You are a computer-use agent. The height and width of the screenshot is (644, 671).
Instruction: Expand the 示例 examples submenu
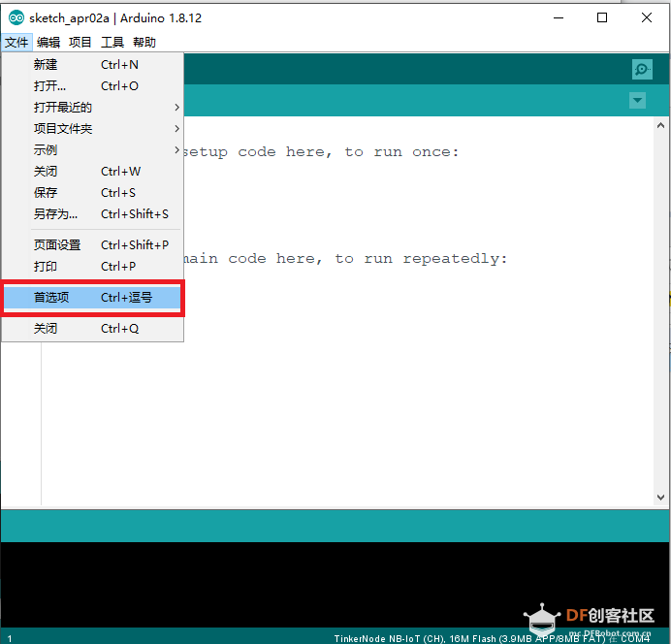pos(92,150)
